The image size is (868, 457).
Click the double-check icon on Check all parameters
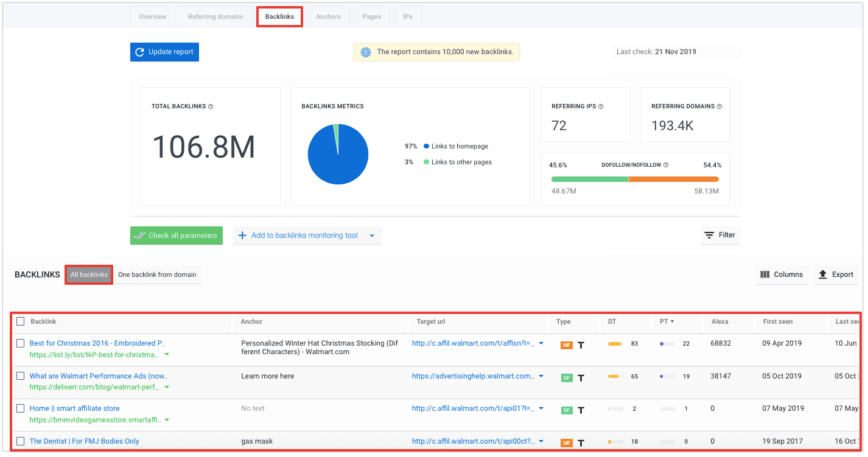coord(140,235)
